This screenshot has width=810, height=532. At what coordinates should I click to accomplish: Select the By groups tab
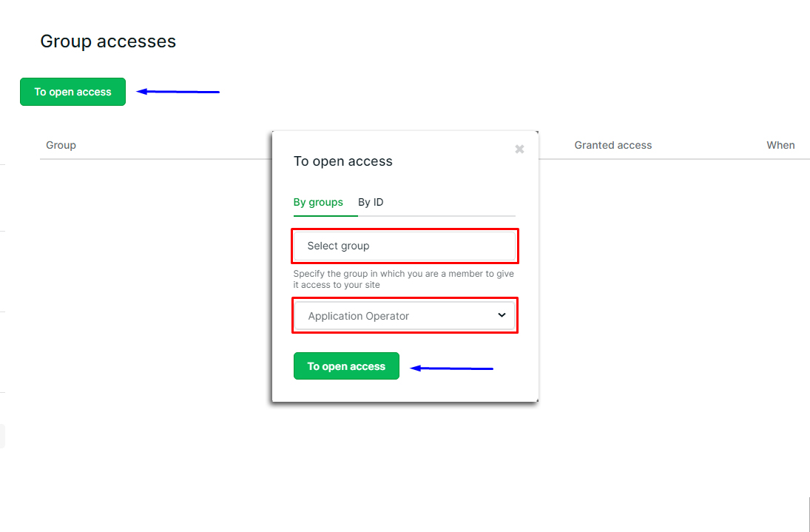coord(318,202)
